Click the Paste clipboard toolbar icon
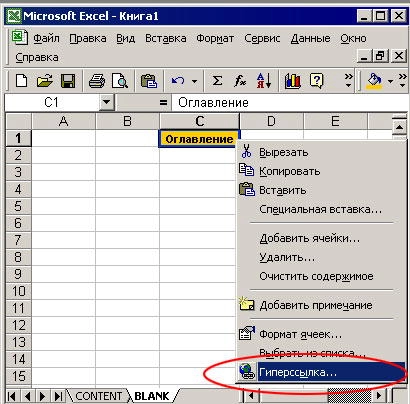The height and width of the screenshot is (404, 410). (x=149, y=81)
